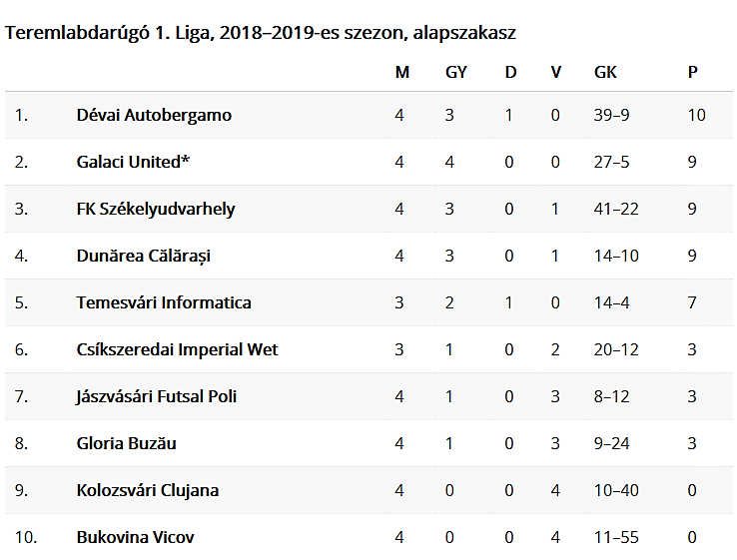Click the Dévai Autobergamo team name
The image size is (737, 560).
(x=154, y=115)
